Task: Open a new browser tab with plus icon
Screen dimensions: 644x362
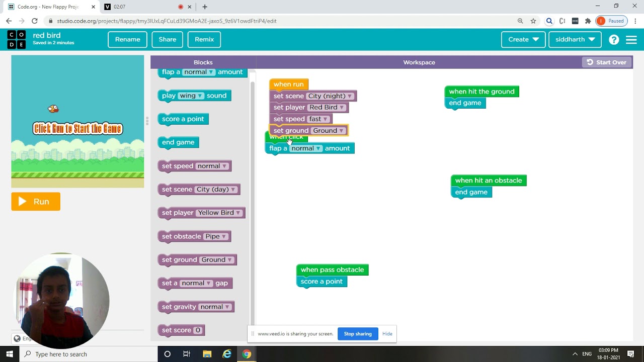Action: (x=204, y=7)
